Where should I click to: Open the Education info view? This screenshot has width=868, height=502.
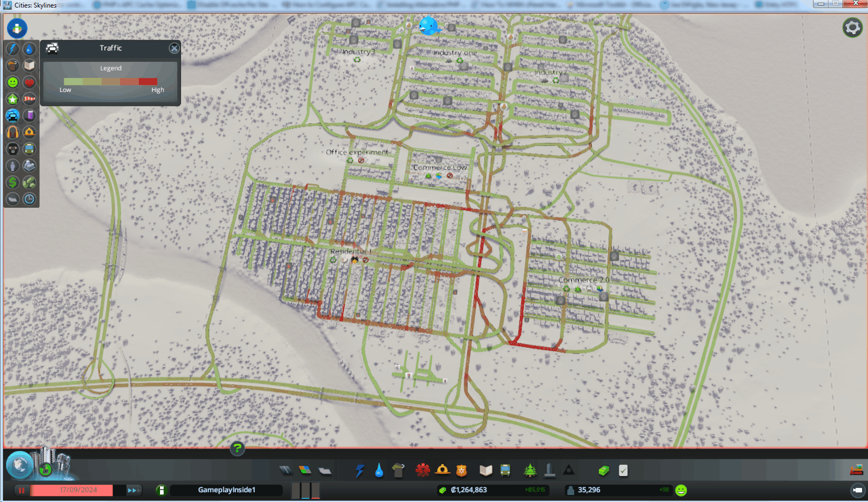click(29, 65)
